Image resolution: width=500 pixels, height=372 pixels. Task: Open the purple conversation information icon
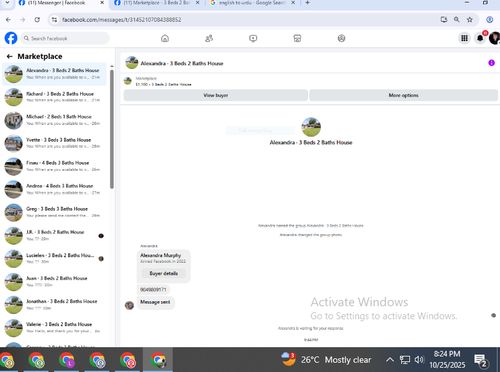tap(491, 63)
